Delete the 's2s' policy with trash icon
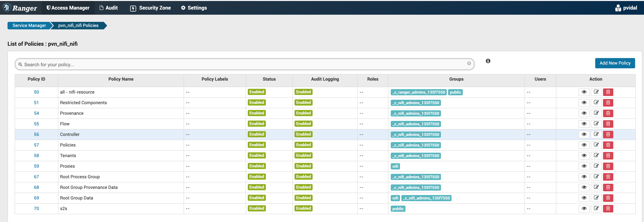 [608, 209]
